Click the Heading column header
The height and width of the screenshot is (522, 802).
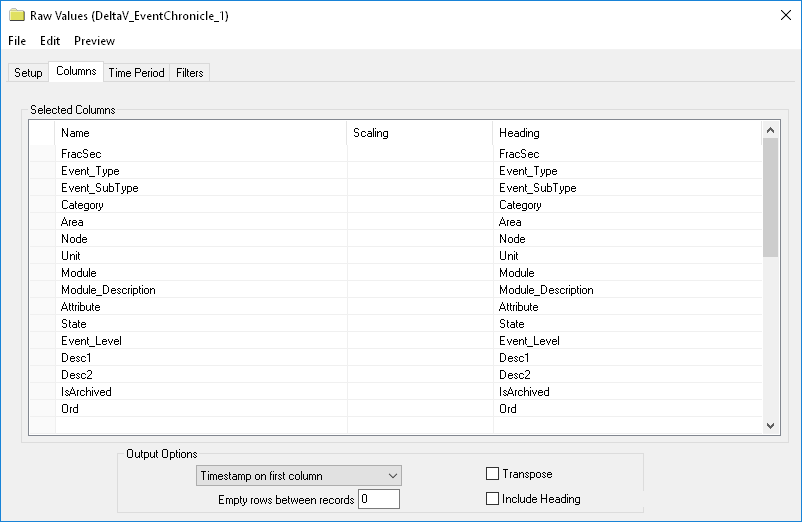pyautogui.click(x=628, y=133)
